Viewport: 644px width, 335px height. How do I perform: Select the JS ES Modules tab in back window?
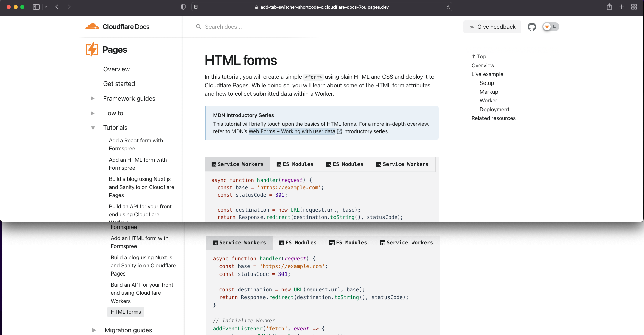pos(298,243)
